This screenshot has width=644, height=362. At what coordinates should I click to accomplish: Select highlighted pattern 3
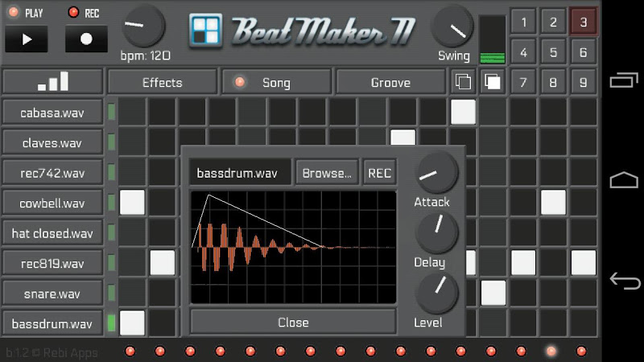coord(583,22)
